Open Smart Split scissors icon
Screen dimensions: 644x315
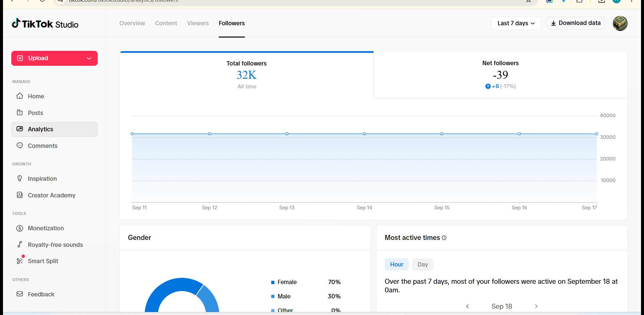click(x=20, y=261)
